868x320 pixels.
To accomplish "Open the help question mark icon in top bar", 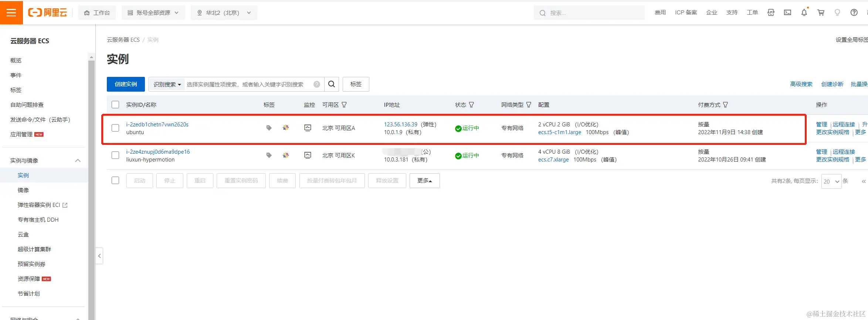I will click(x=854, y=13).
